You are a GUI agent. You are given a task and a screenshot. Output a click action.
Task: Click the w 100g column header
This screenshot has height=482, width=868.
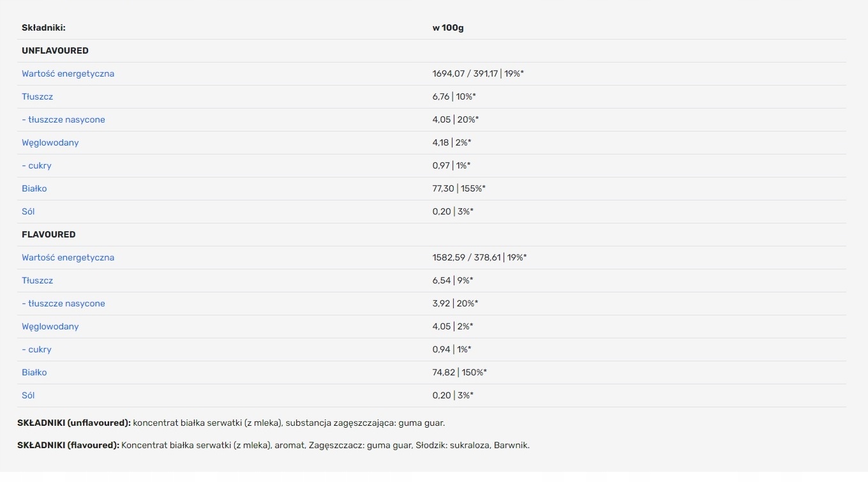pyautogui.click(x=448, y=27)
